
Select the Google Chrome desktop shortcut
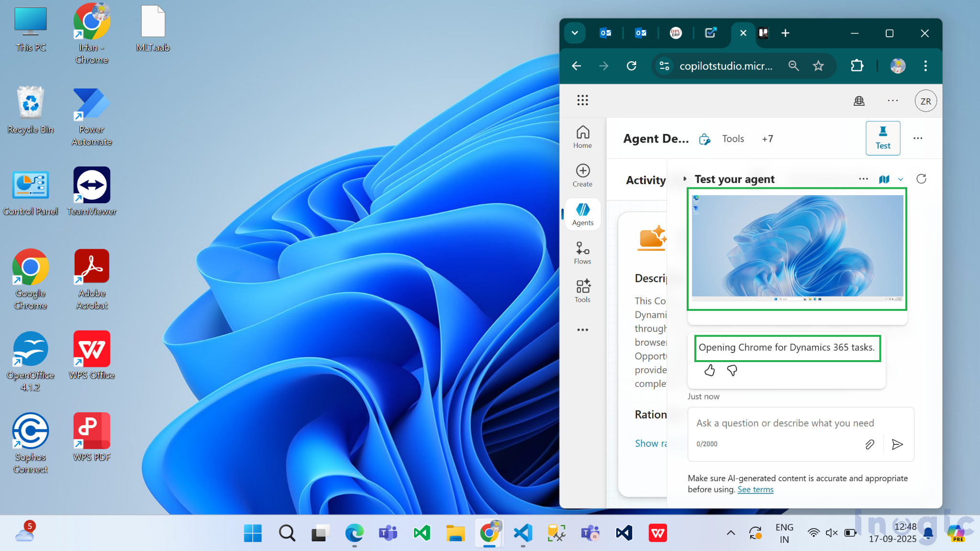click(31, 280)
